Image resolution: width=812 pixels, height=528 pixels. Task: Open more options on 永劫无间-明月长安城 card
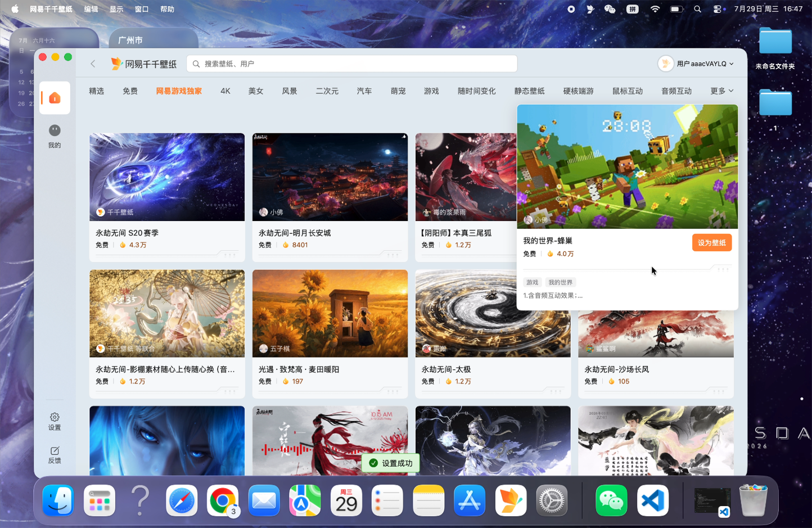[x=393, y=255]
